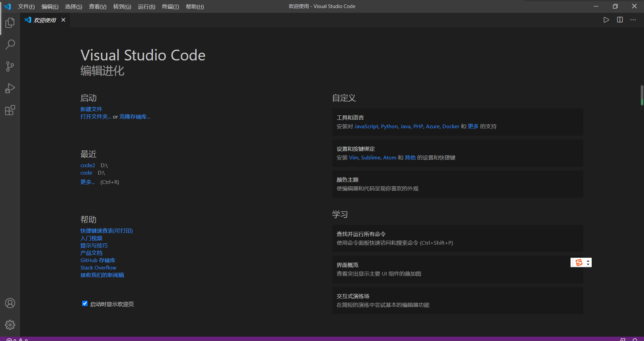644x341 pixels.
Task: Open the 产品文档 link
Action: click(x=91, y=253)
